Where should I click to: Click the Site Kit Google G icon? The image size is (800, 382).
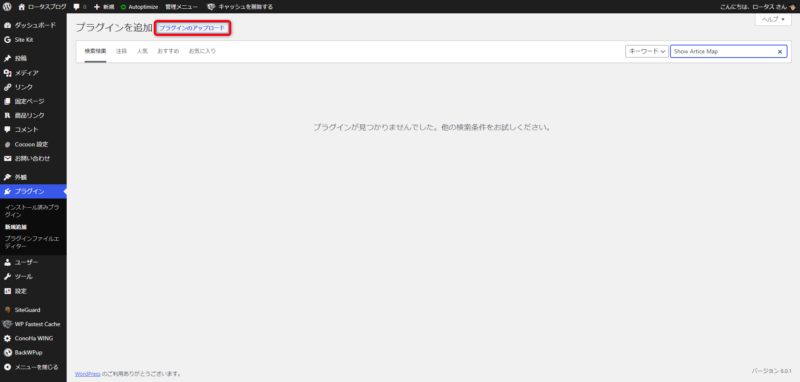(8, 40)
